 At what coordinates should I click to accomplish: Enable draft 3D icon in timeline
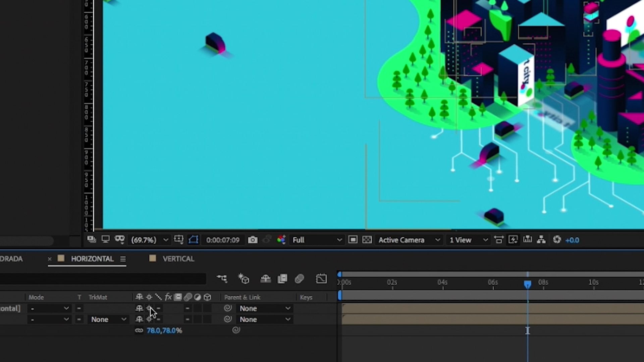tap(244, 279)
